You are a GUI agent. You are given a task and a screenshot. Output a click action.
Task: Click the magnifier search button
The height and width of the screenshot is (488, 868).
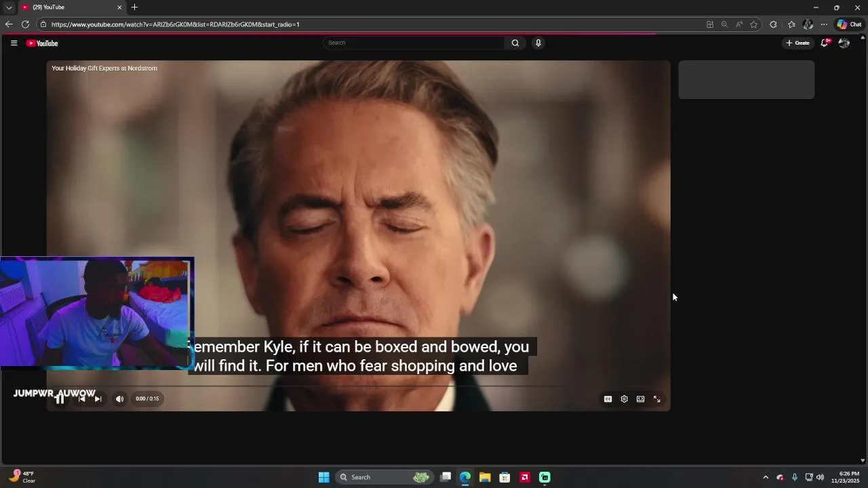point(515,43)
